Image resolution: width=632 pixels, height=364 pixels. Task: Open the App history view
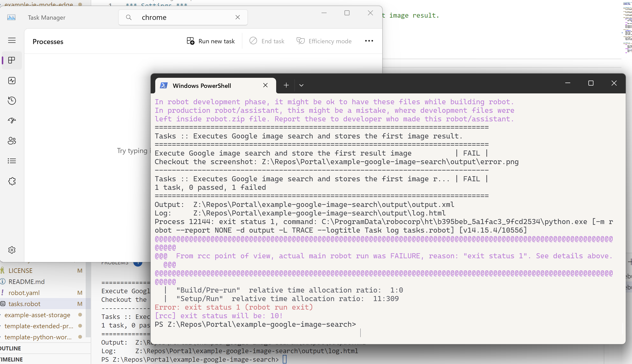pyautogui.click(x=12, y=100)
